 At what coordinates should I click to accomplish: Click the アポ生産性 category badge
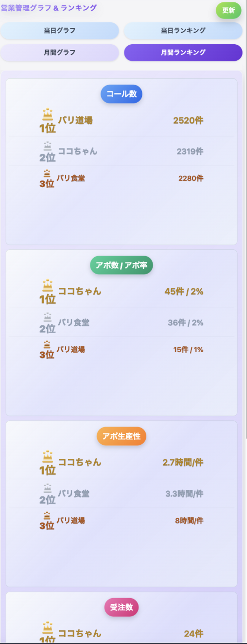click(121, 436)
